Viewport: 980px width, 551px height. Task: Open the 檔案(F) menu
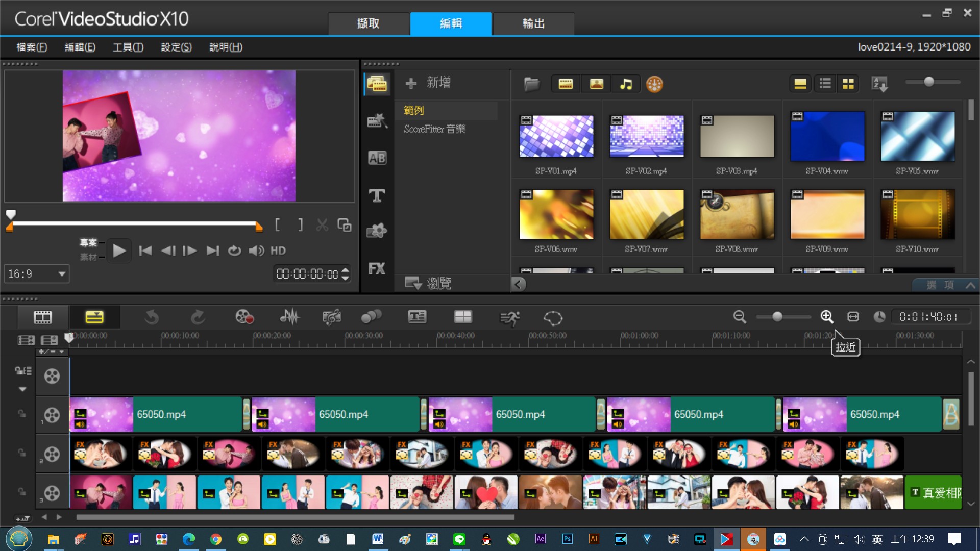tap(32, 47)
